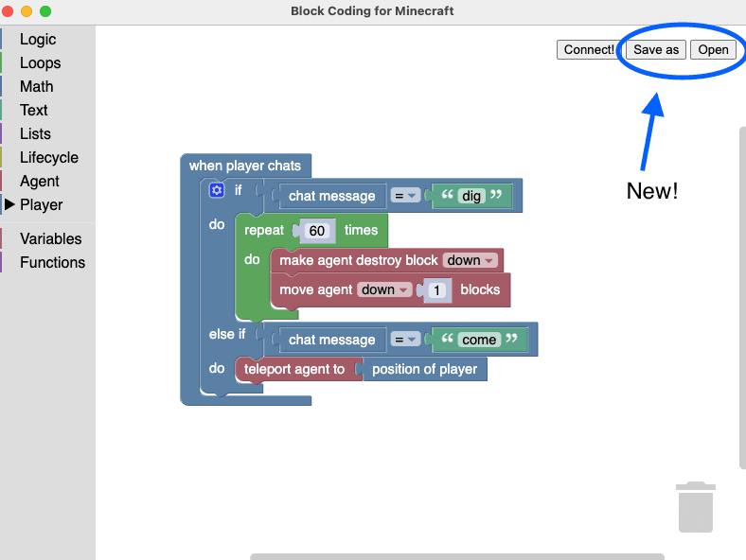Viewport: 746px width, 560px height.
Task: Show the Functions category
Action: tap(52, 262)
